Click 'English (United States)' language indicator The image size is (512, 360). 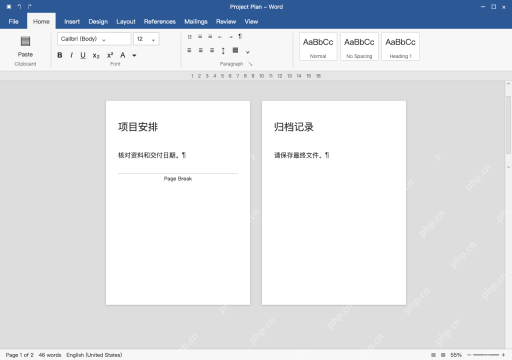click(x=94, y=355)
